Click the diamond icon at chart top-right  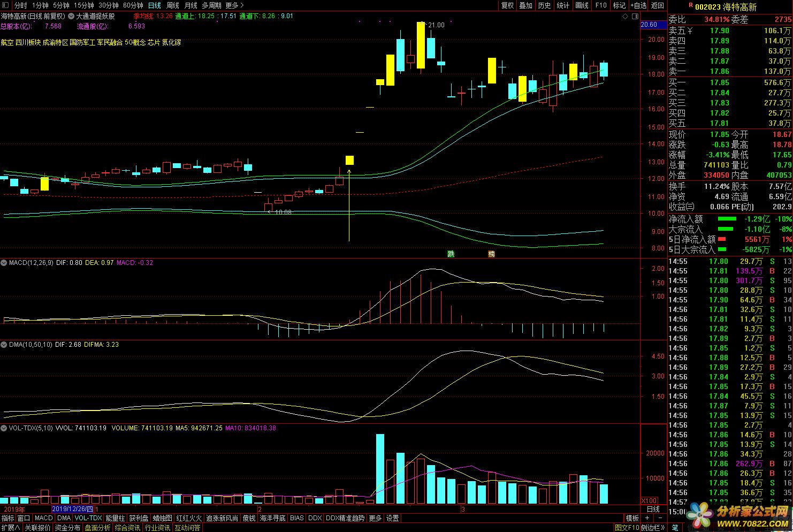tap(625, 17)
